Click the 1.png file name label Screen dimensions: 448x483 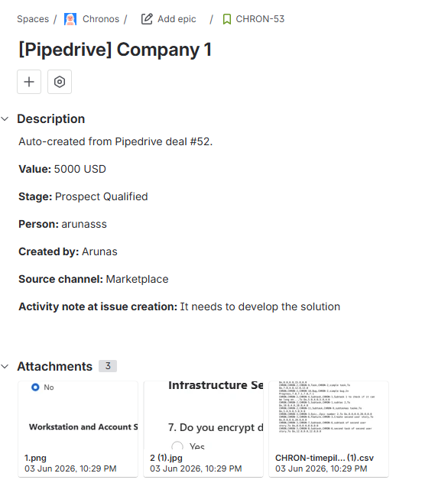click(35, 458)
